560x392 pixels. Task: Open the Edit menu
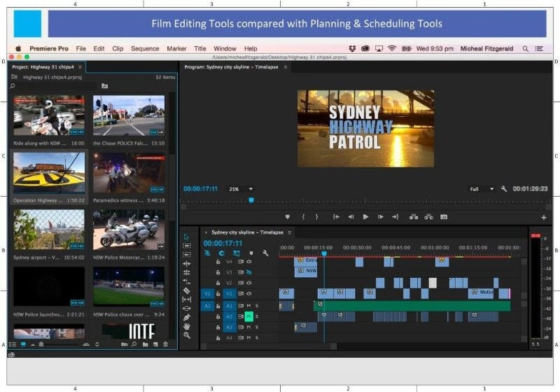click(99, 48)
